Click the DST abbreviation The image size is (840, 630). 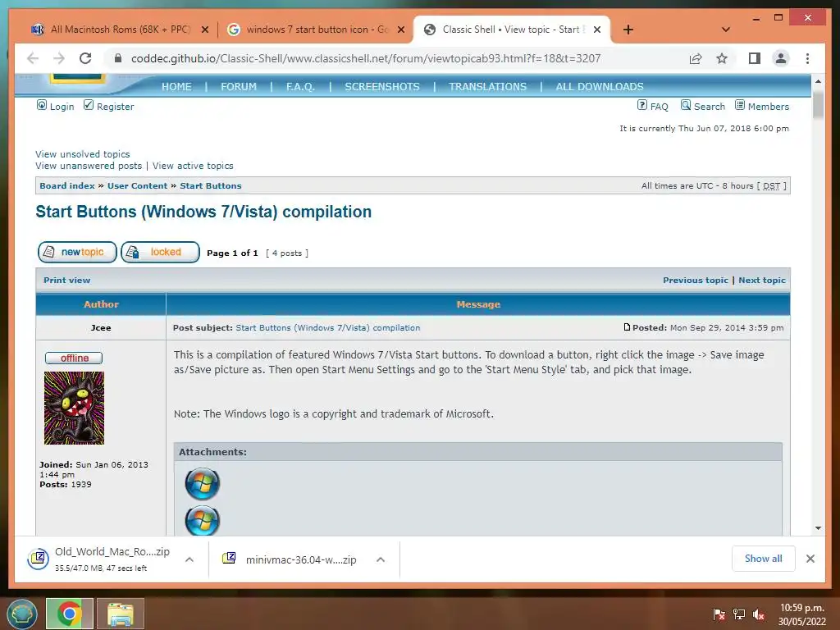tap(771, 186)
